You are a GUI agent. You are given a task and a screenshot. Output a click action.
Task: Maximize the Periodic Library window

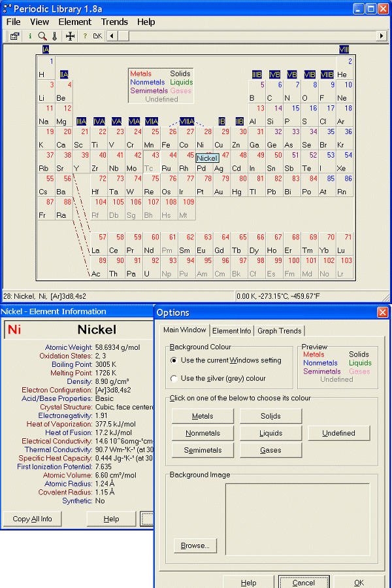[x=370, y=9]
